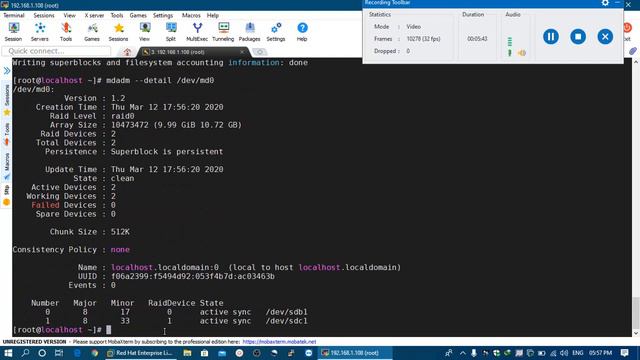Click the red 'Failed' Devices label

(45, 205)
